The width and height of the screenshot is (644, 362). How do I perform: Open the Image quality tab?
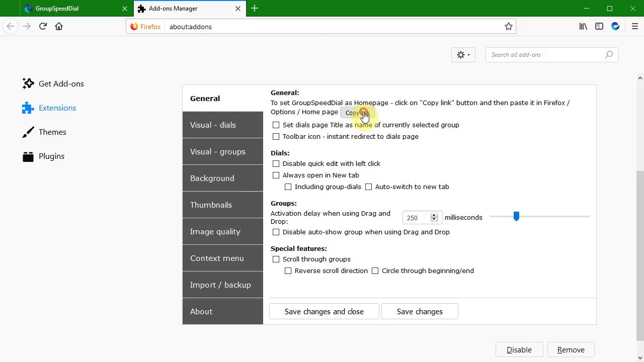(x=223, y=232)
